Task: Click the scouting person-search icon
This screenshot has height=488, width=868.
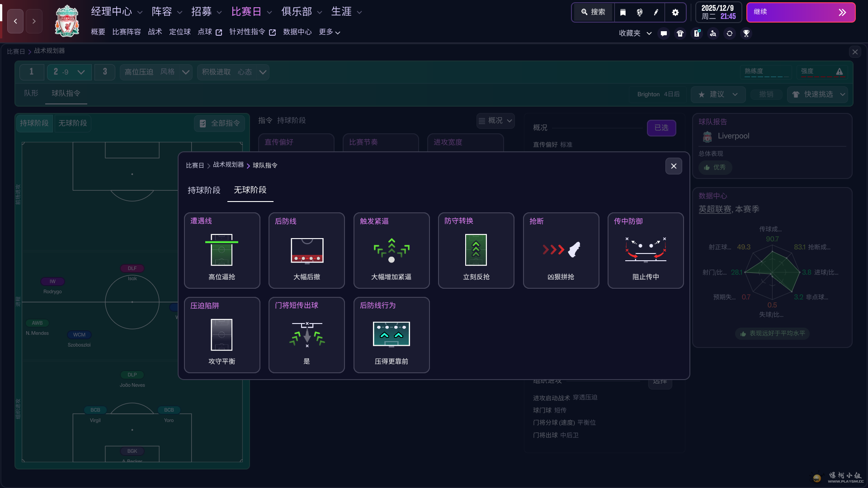Action: 713,33
